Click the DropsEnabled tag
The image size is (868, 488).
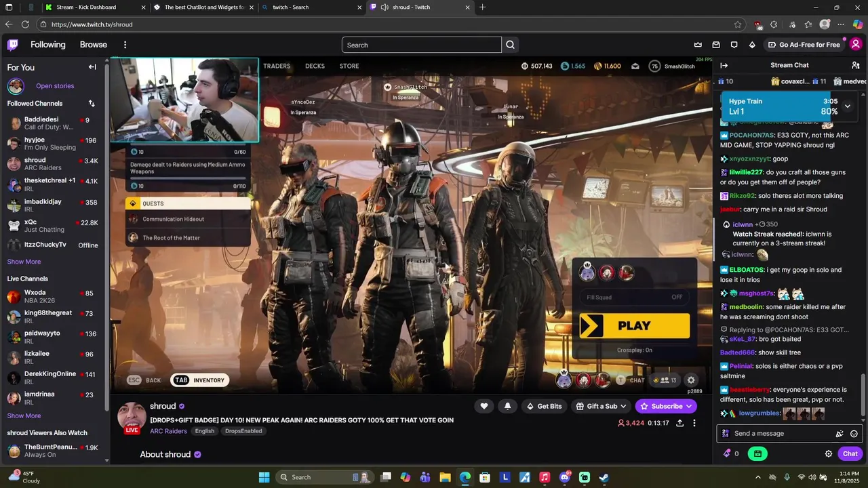242,431
